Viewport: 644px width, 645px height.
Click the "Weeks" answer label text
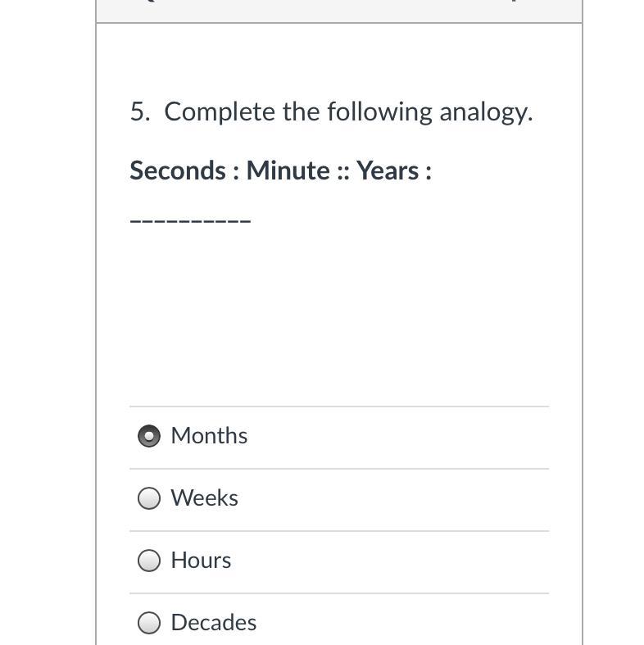click(204, 498)
